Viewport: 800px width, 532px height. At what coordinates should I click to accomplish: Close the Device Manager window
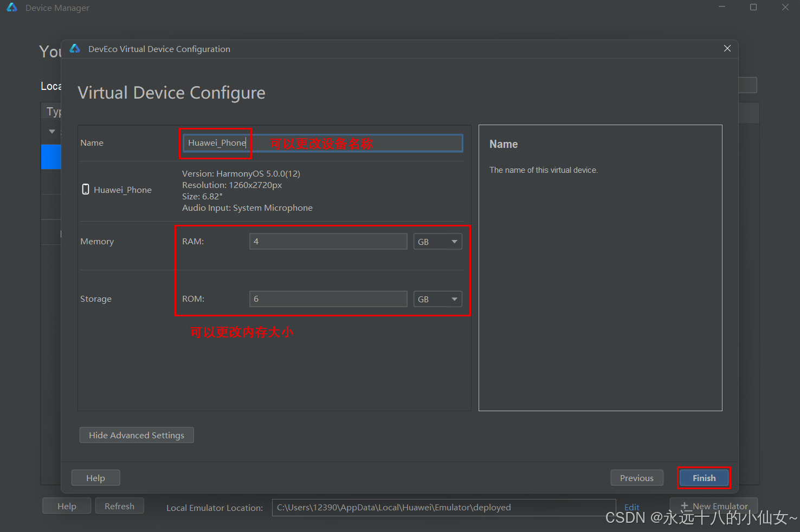click(x=785, y=7)
